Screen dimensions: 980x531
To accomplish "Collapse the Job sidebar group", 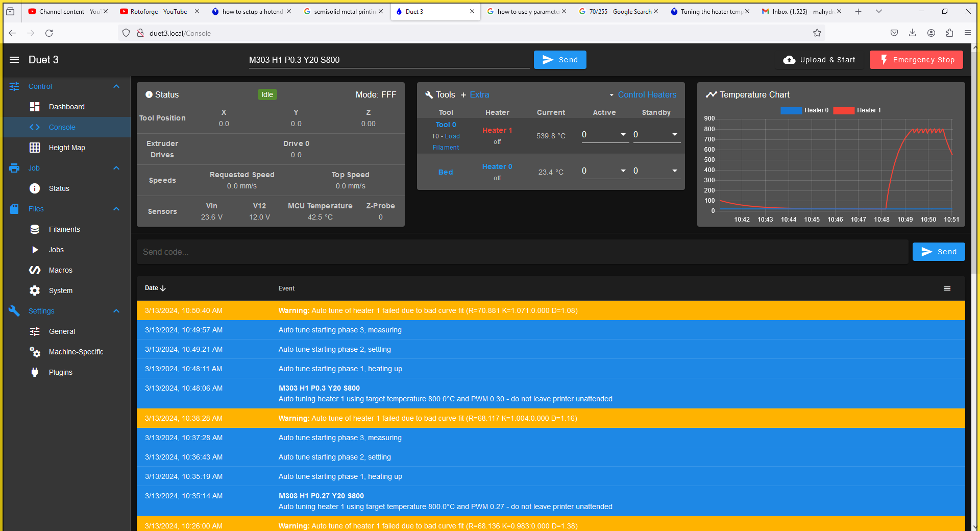I will tap(116, 168).
